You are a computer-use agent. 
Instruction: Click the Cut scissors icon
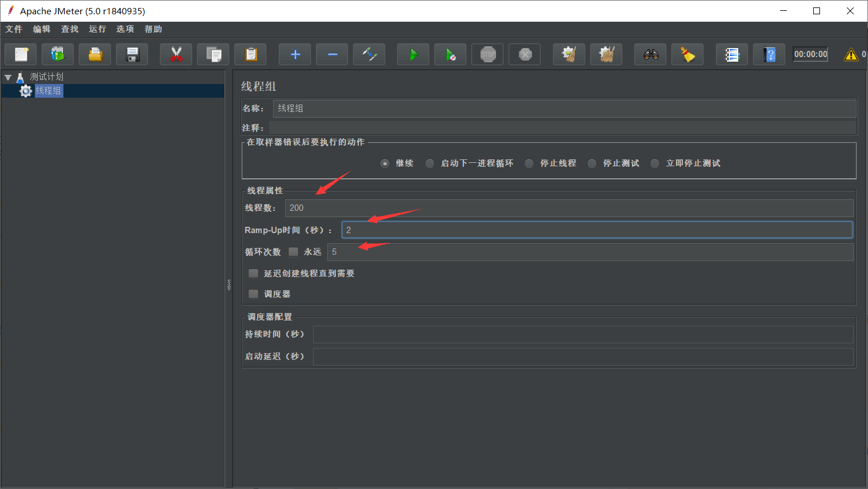coord(176,54)
